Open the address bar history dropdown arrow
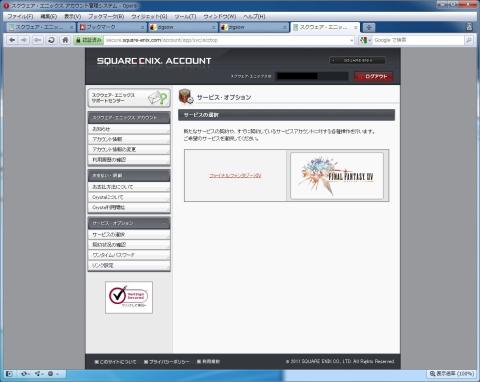The image size is (480, 382). coord(352,40)
